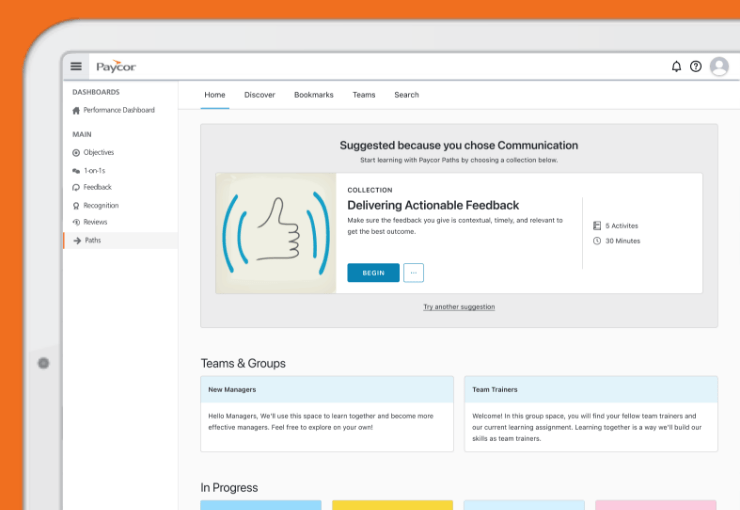Open the Team Trainers group card

[x=591, y=414]
